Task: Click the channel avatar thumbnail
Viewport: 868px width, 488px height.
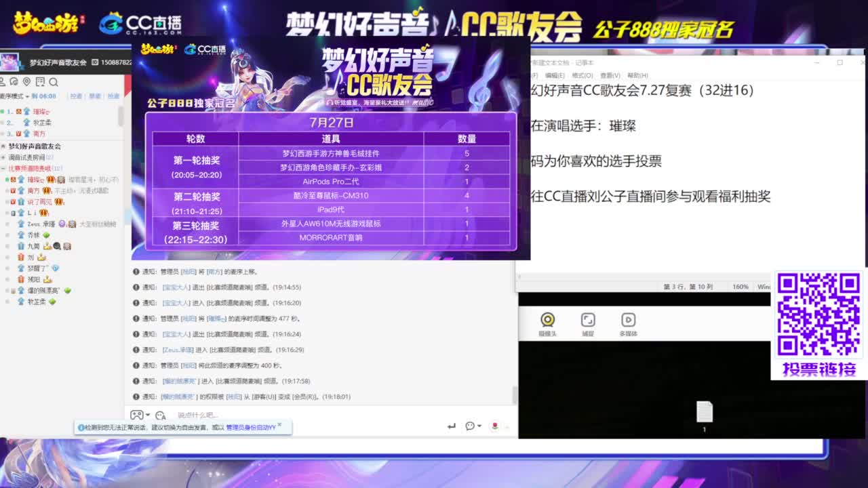Action: click(10, 62)
